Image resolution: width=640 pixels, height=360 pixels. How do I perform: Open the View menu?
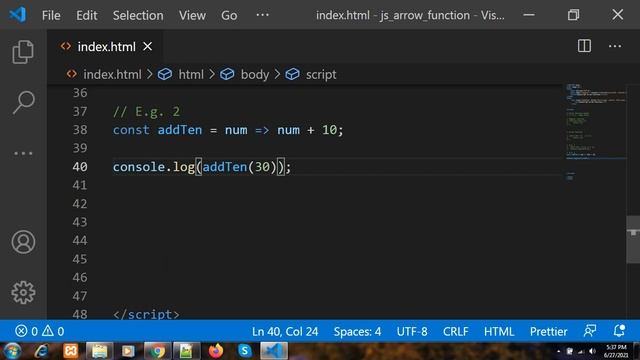(192, 16)
